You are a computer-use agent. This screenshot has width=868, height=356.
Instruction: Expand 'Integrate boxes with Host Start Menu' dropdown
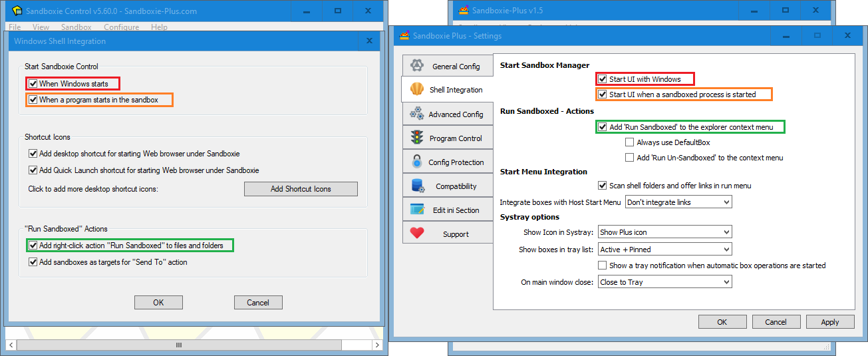click(678, 202)
